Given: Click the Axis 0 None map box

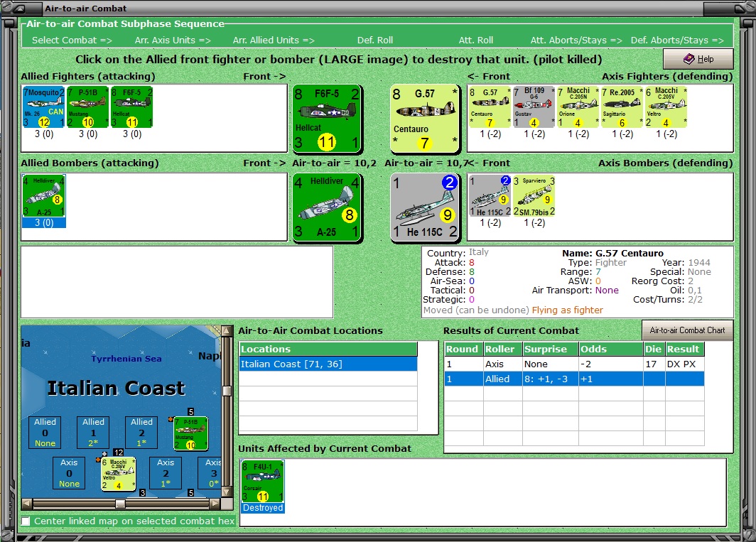Looking at the screenshot, I should point(69,473).
